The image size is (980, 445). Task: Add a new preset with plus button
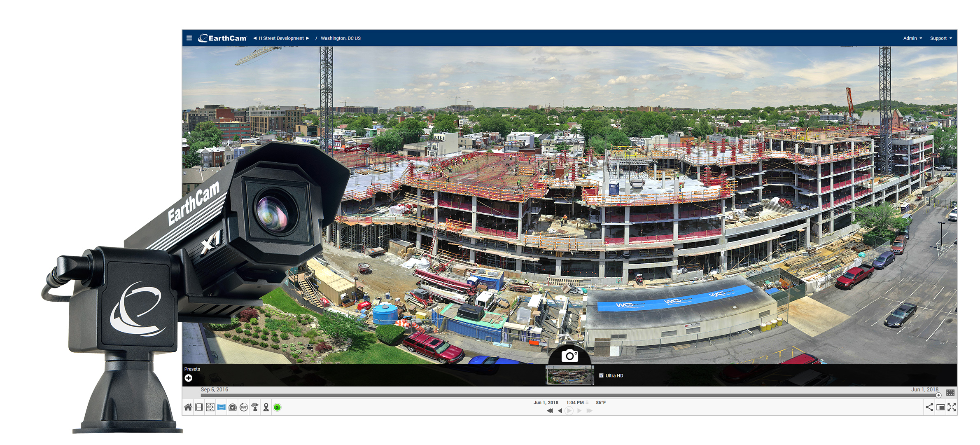(189, 378)
